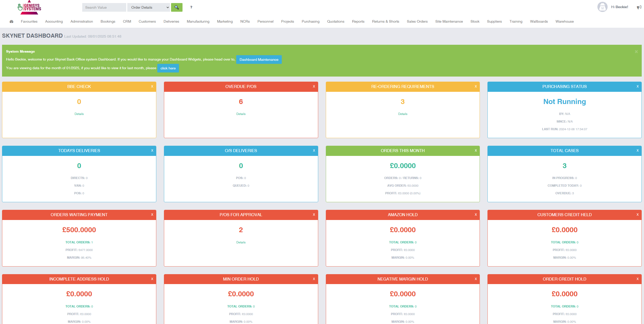Image resolution: width=644 pixels, height=324 pixels.
Task: Click the Genisys Systems logo
Action: 29,7
